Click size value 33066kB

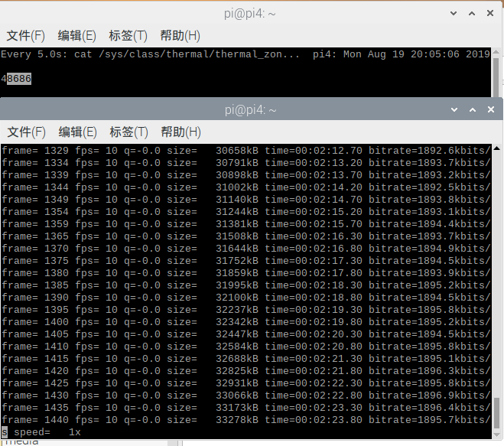(x=237, y=396)
